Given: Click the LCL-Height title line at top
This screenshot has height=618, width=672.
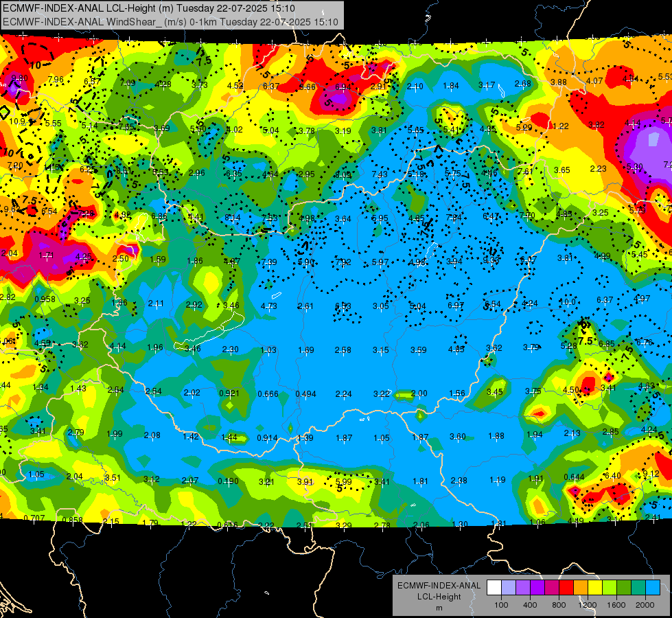Looking at the screenshot, I should tap(149, 8).
